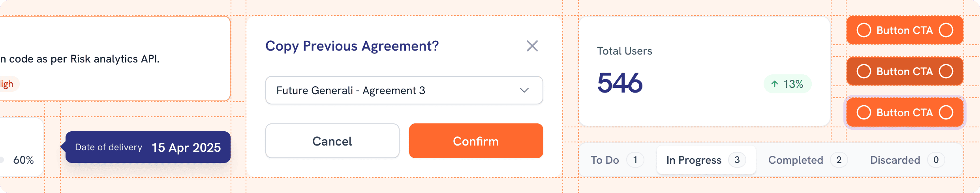This screenshot has height=193, width=980.
Task: Click right circle icon on top Button CTA
Action: (946, 30)
